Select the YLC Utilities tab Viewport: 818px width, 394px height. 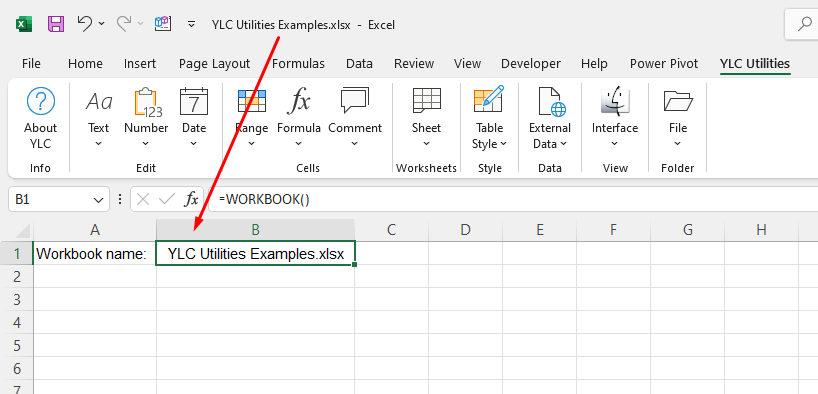click(x=755, y=64)
